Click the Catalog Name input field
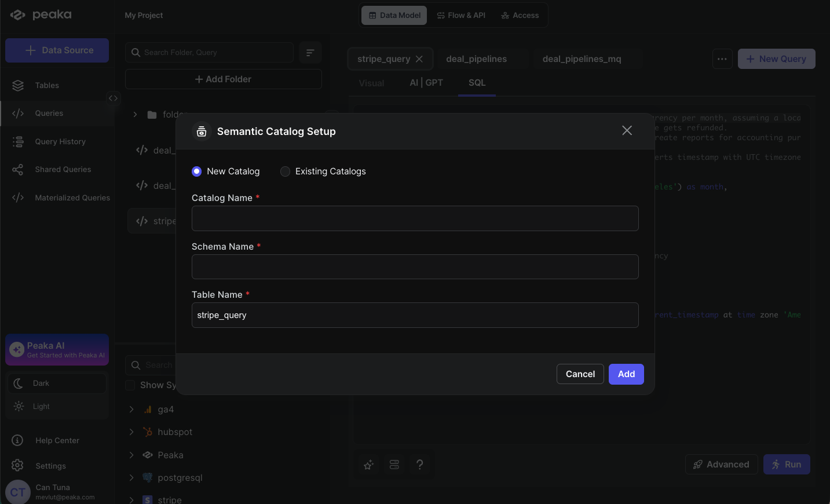 coord(415,218)
